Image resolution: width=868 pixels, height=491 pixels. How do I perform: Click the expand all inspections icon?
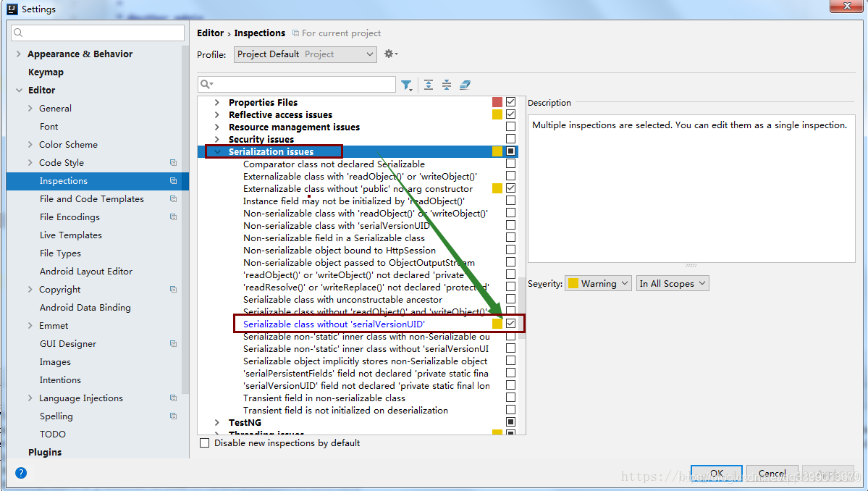[x=429, y=85]
